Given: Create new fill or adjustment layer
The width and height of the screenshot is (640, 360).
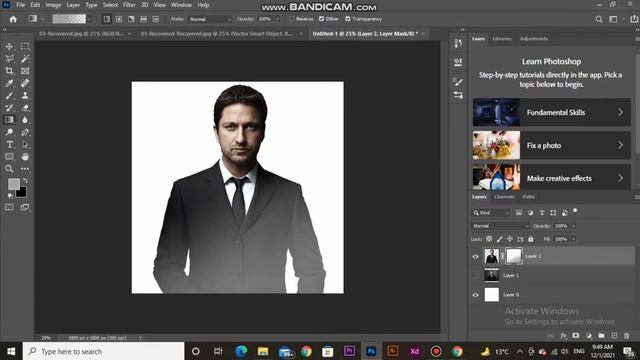Looking at the screenshot, I should coord(589,336).
